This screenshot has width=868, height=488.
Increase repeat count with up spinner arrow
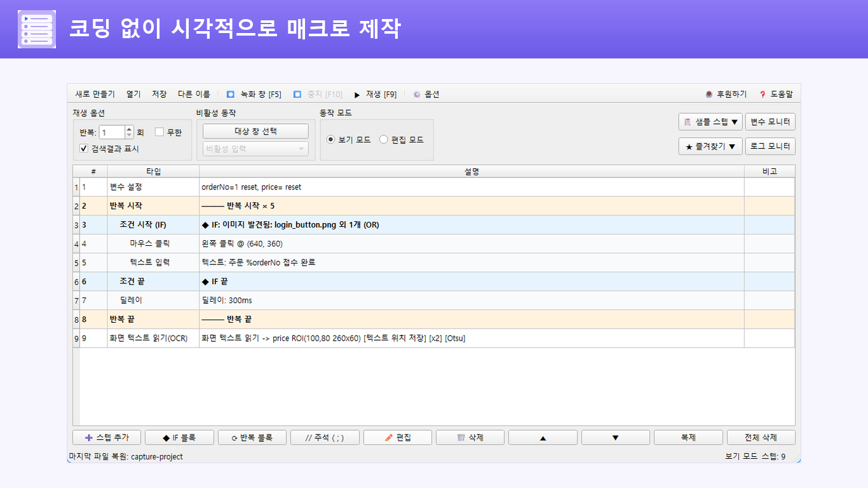(130, 129)
